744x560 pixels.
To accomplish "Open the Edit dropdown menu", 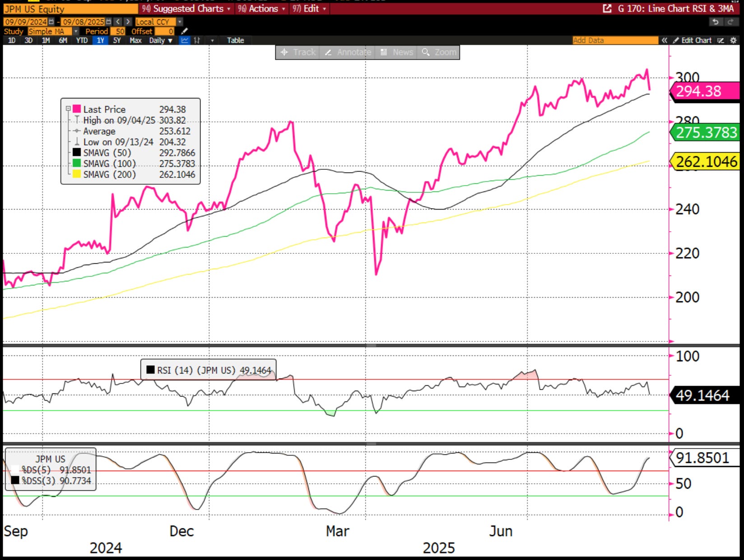I will pos(309,9).
